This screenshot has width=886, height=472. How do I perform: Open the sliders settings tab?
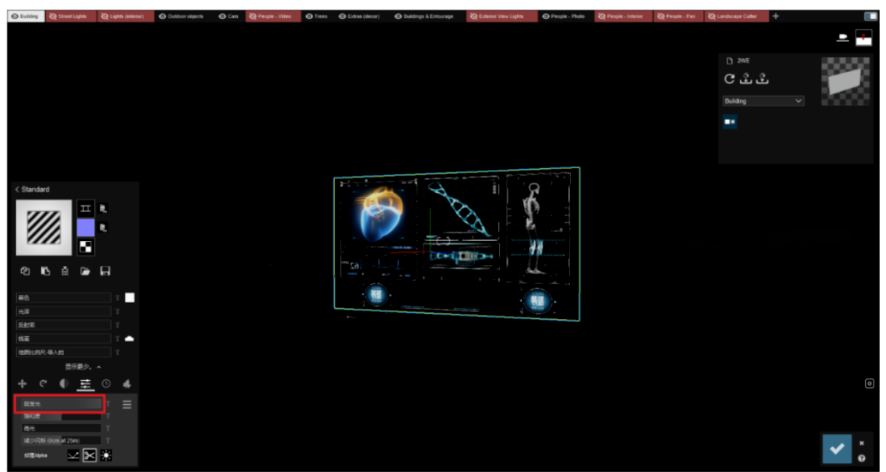85,384
